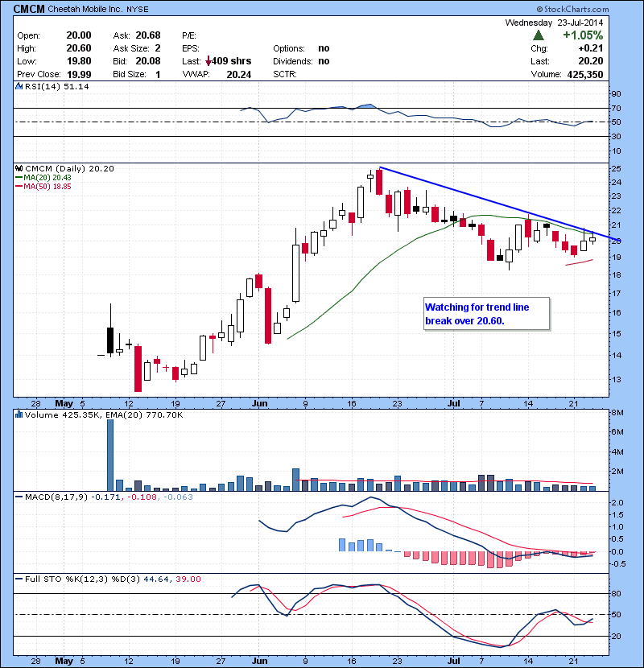Click the EPS label

pyautogui.click(x=191, y=48)
